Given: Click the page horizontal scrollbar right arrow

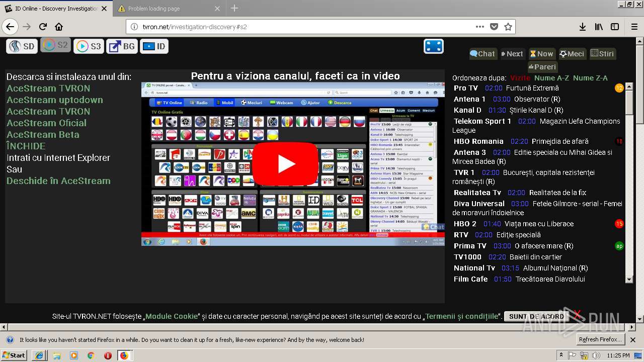Looking at the screenshot, I should [x=632, y=327].
